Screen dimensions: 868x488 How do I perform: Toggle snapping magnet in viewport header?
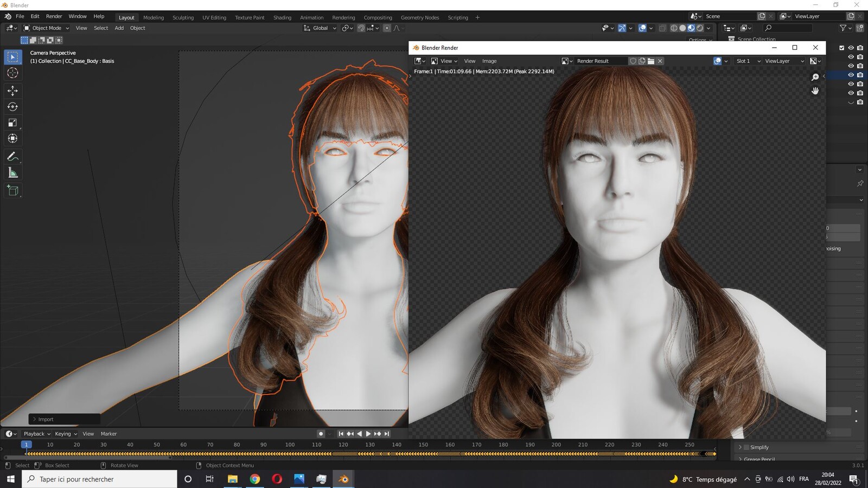[361, 28]
